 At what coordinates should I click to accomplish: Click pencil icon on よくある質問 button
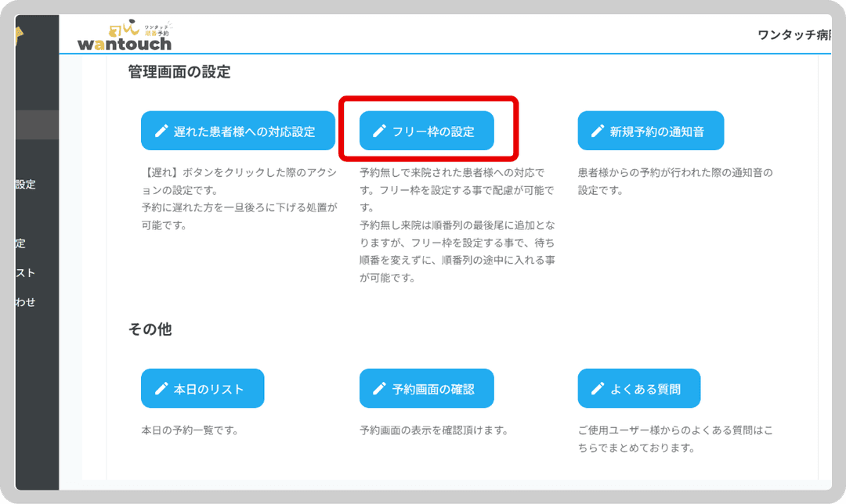[598, 388]
